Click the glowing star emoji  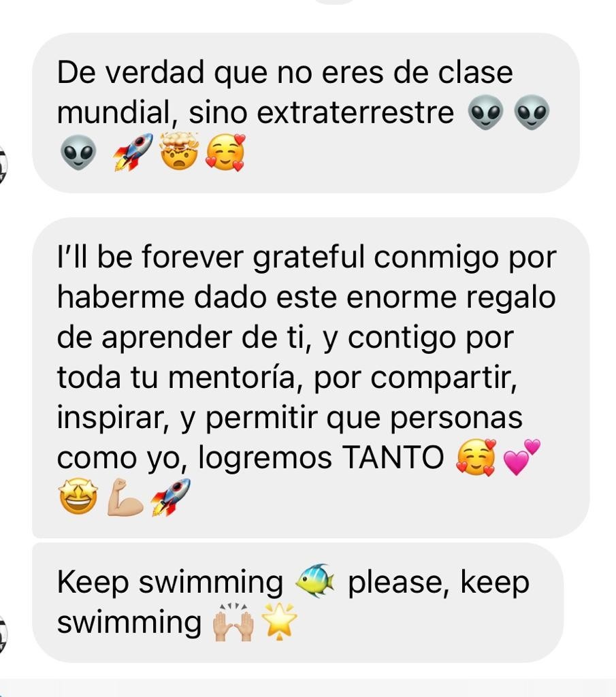tap(278, 621)
